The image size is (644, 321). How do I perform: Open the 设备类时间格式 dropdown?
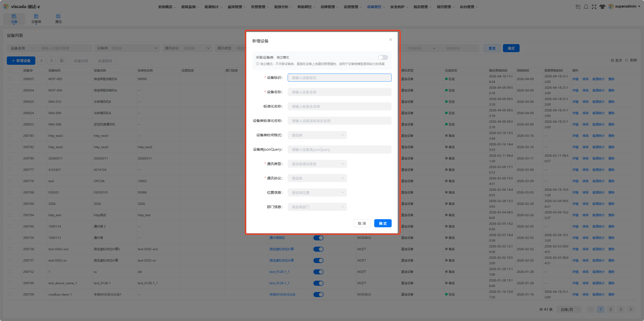pyautogui.click(x=317, y=135)
